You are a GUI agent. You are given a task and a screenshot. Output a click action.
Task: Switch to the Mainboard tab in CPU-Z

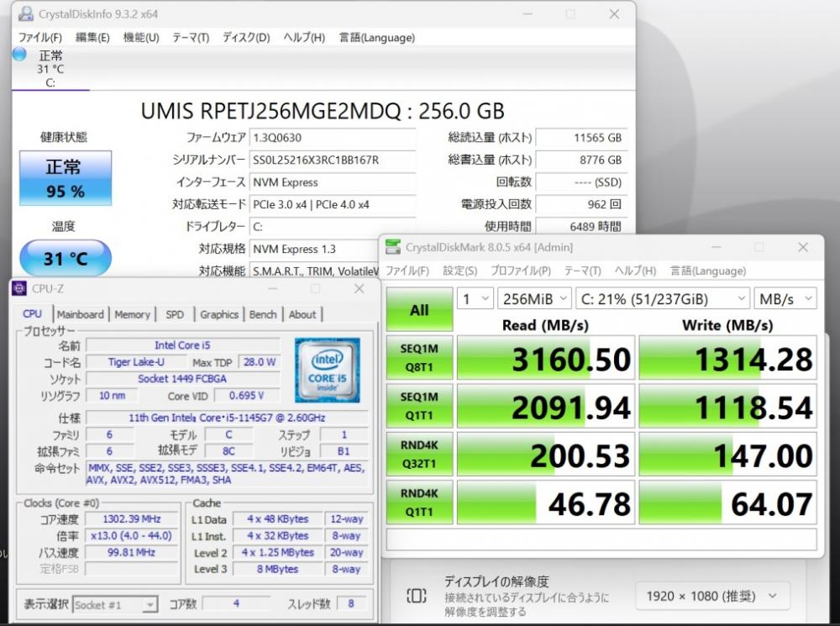[81, 314]
